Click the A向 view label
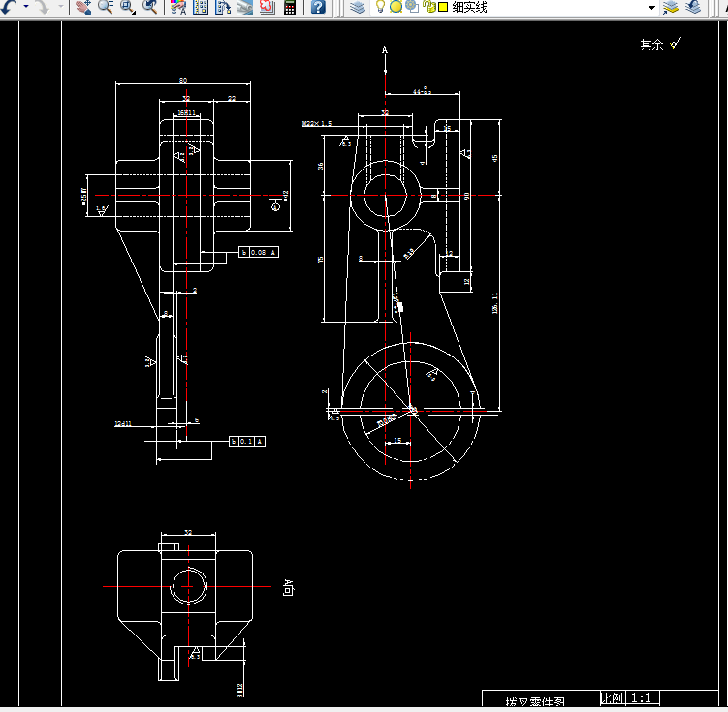Image resolution: width=728 pixels, height=712 pixels. click(x=288, y=588)
